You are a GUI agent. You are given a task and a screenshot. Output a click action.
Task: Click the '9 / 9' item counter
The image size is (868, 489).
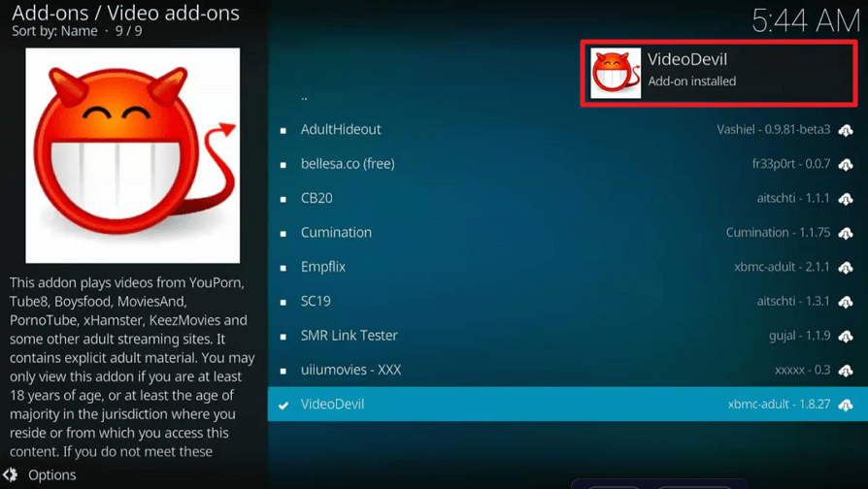pos(128,31)
